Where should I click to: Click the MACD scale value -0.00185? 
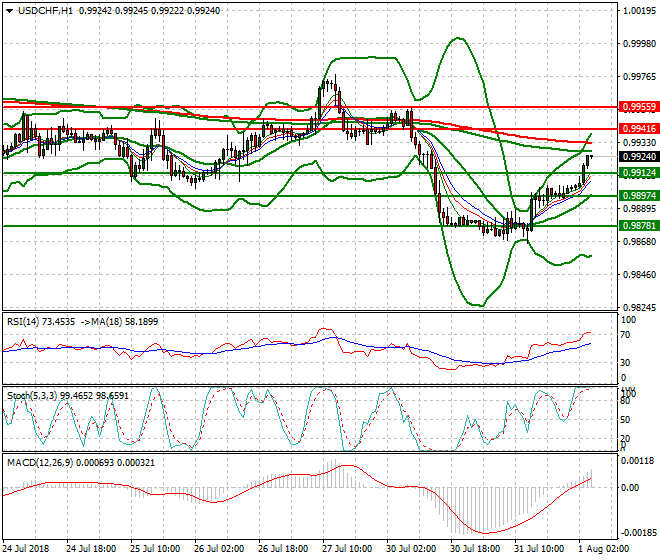[638, 533]
